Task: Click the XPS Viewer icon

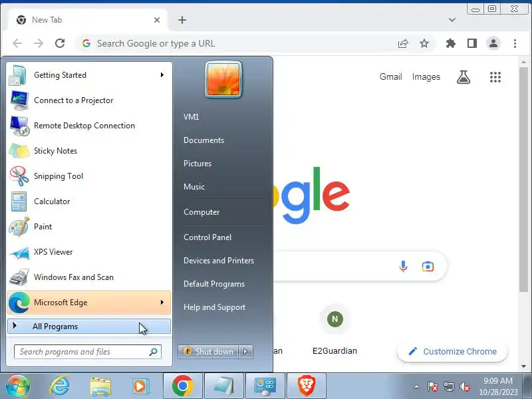Action: tap(19, 252)
